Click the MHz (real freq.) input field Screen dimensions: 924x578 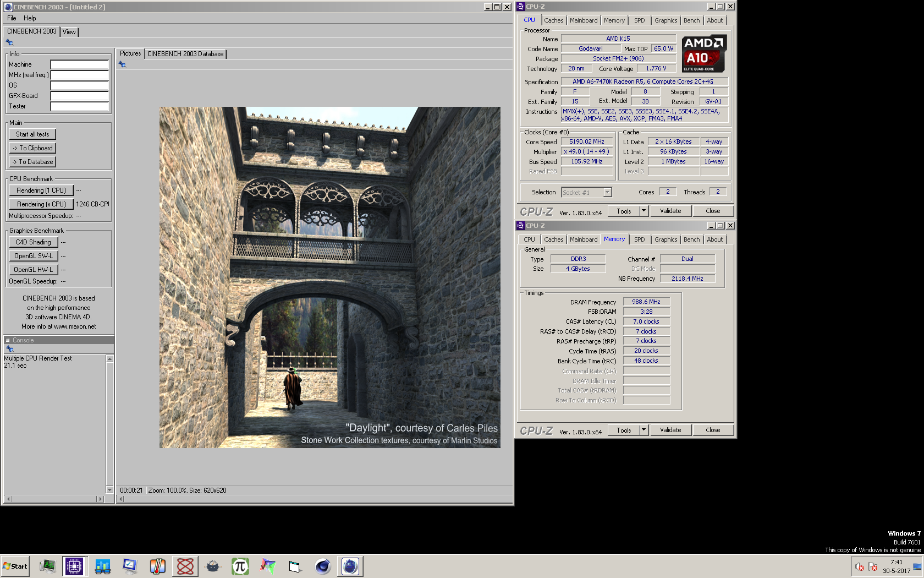(80, 75)
